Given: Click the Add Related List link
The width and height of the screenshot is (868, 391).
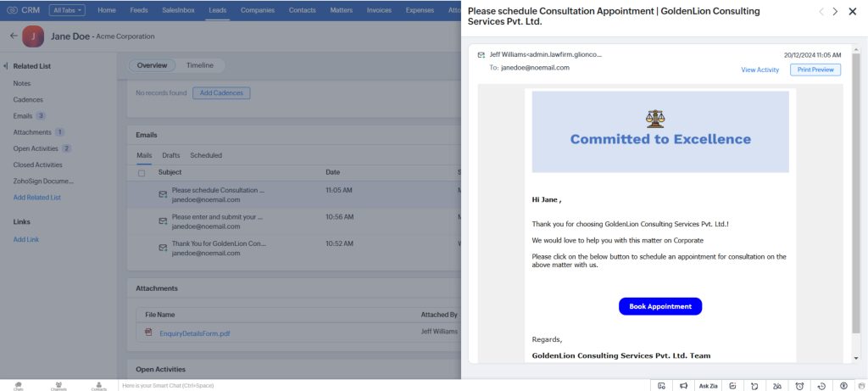Looking at the screenshot, I should click(x=37, y=197).
